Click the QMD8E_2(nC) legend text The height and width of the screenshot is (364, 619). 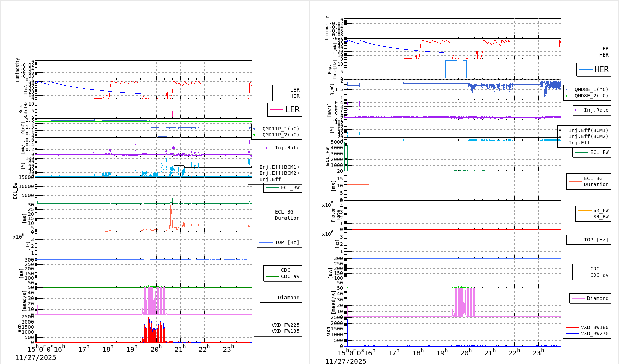(591, 96)
